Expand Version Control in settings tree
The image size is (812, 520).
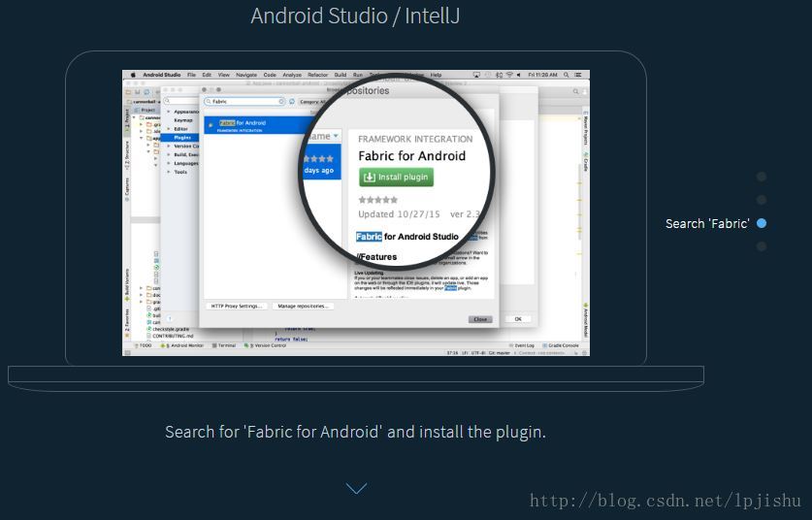point(168,146)
